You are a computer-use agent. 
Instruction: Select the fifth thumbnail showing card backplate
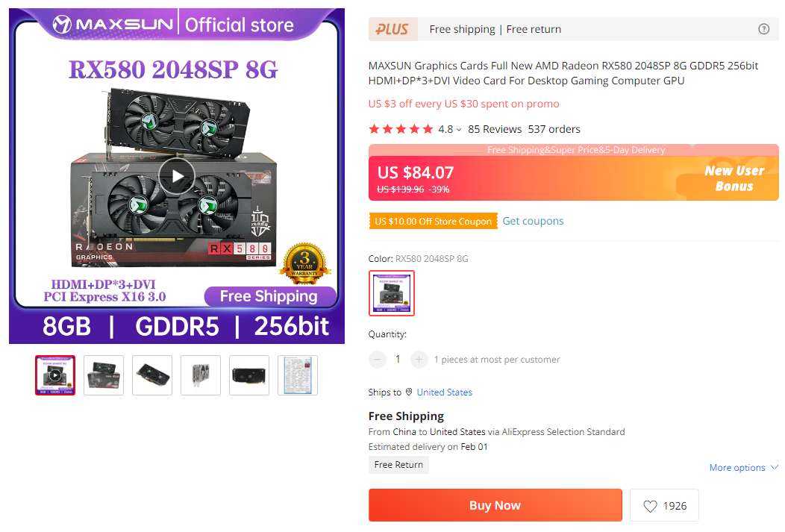click(x=249, y=375)
